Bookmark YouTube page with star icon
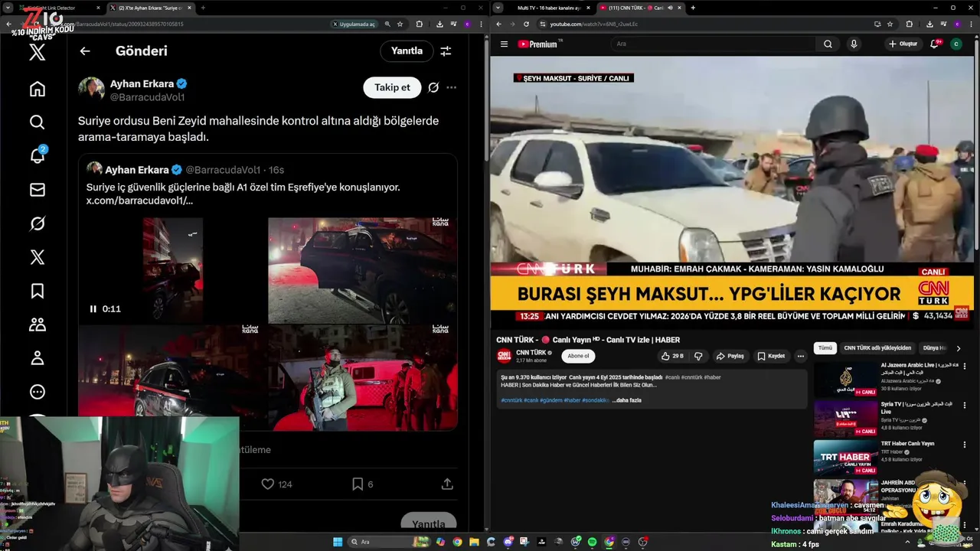Viewport: 980px width, 551px height. [890, 24]
